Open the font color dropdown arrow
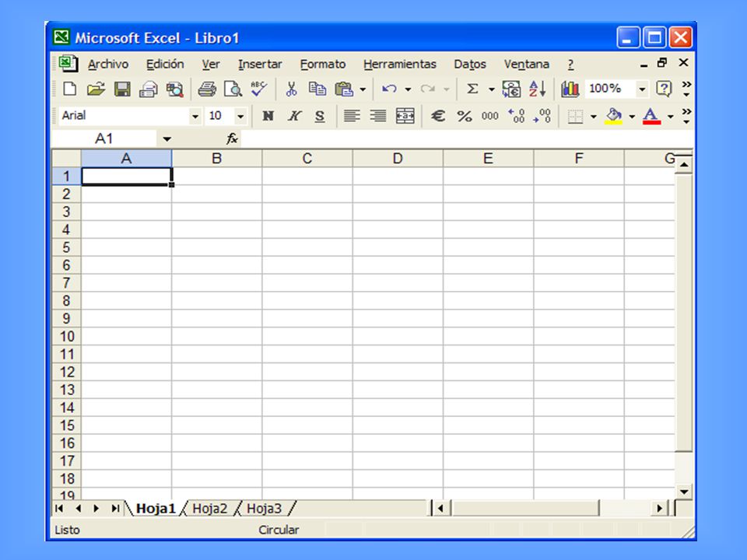 point(670,116)
